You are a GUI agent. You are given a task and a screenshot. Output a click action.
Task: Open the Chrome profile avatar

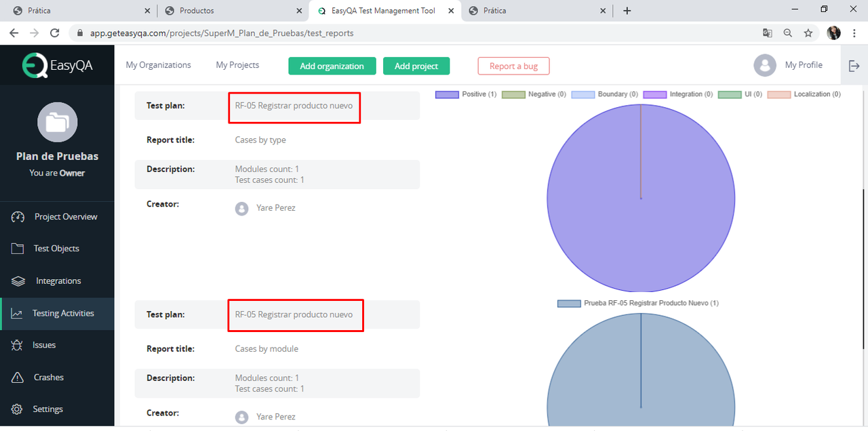tap(834, 33)
